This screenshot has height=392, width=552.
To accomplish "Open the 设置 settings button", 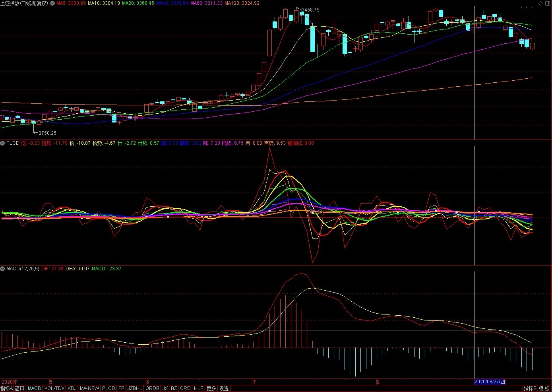I will pos(224,388).
